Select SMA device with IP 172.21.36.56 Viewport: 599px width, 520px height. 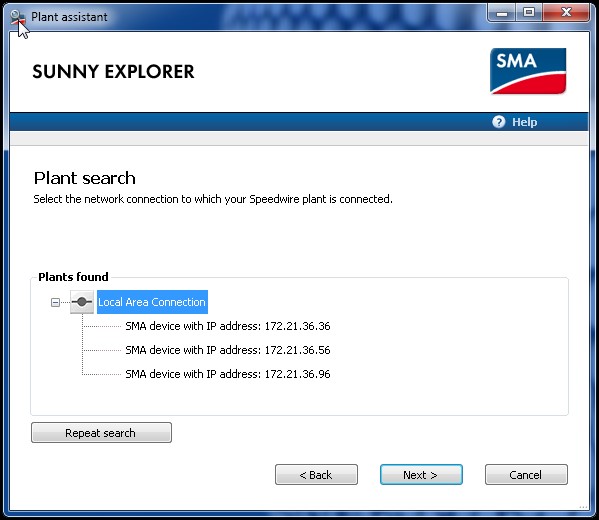tap(228, 350)
